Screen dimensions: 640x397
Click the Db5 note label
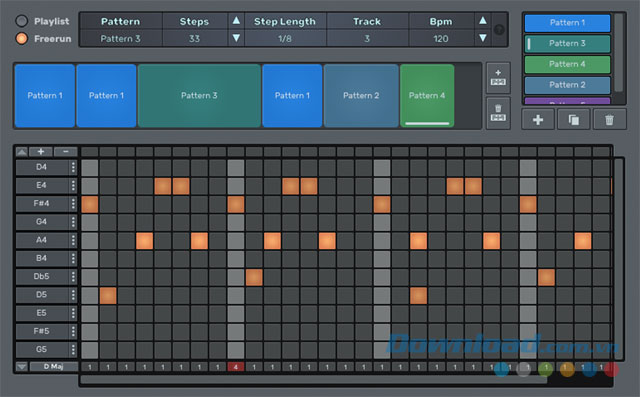pyautogui.click(x=41, y=277)
